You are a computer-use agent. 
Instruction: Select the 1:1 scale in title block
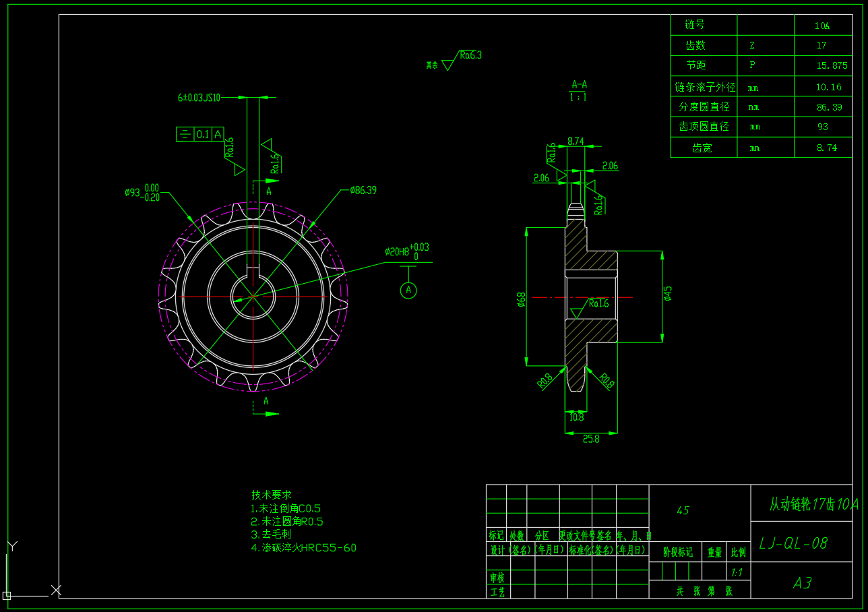[737, 572]
